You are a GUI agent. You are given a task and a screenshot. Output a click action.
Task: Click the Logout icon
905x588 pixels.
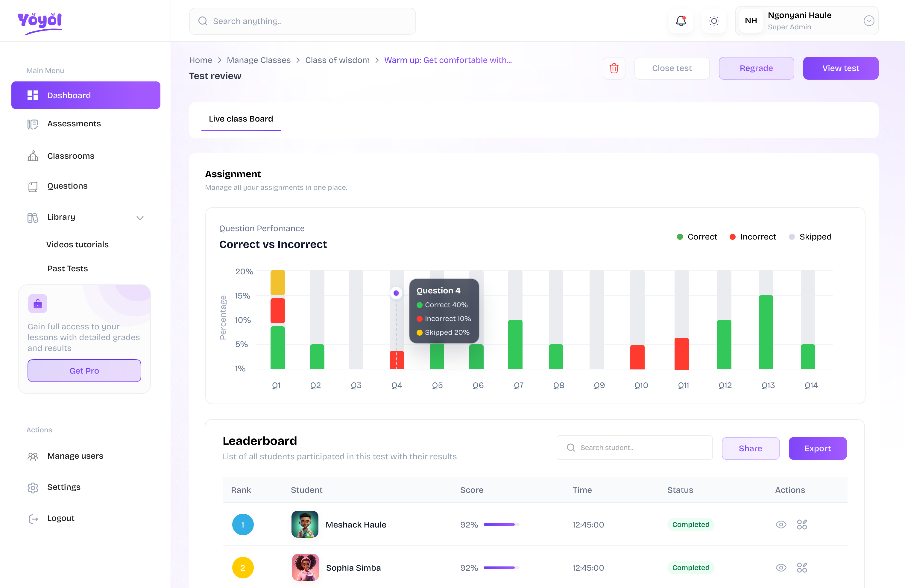click(x=33, y=519)
